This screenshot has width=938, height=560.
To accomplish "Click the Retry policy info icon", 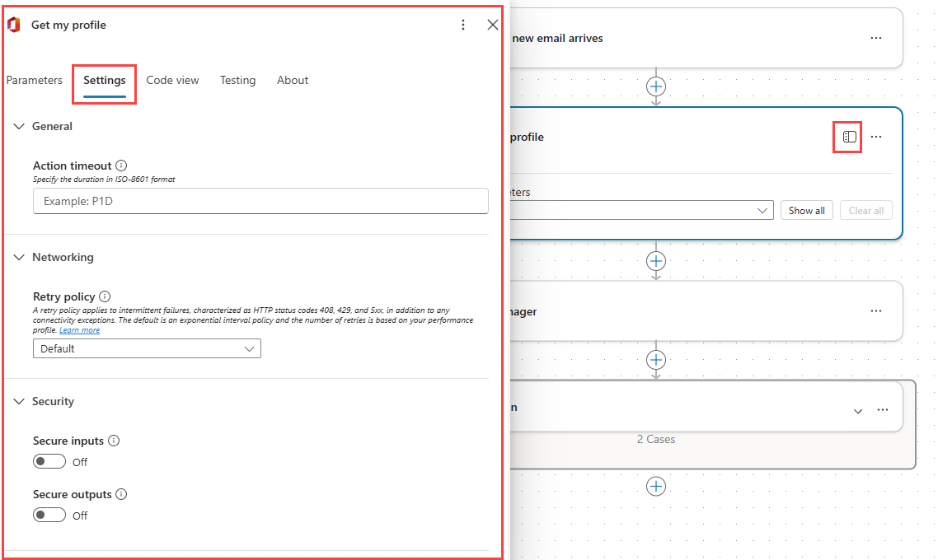I will pyautogui.click(x=105, y=296).
